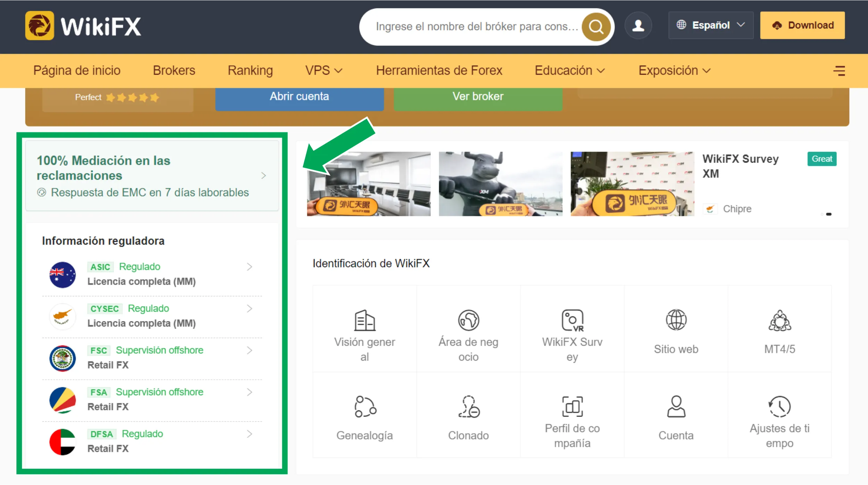This screenshot has width=868, height=485.
Task: Open the hamburger menu icon in nav bar
Action: coord(839,71)
